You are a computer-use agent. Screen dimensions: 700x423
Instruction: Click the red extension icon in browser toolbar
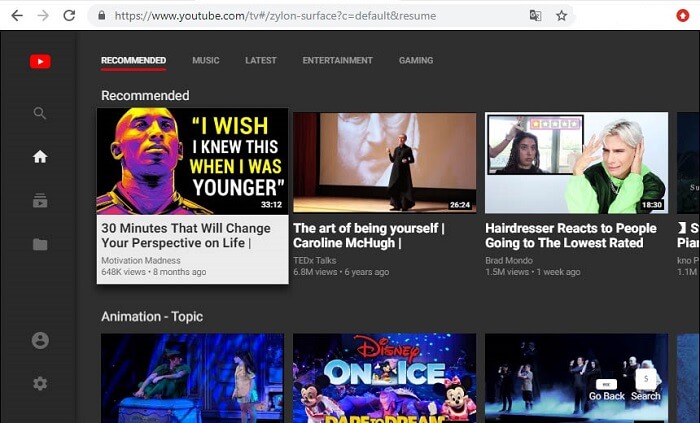[683, 16]
